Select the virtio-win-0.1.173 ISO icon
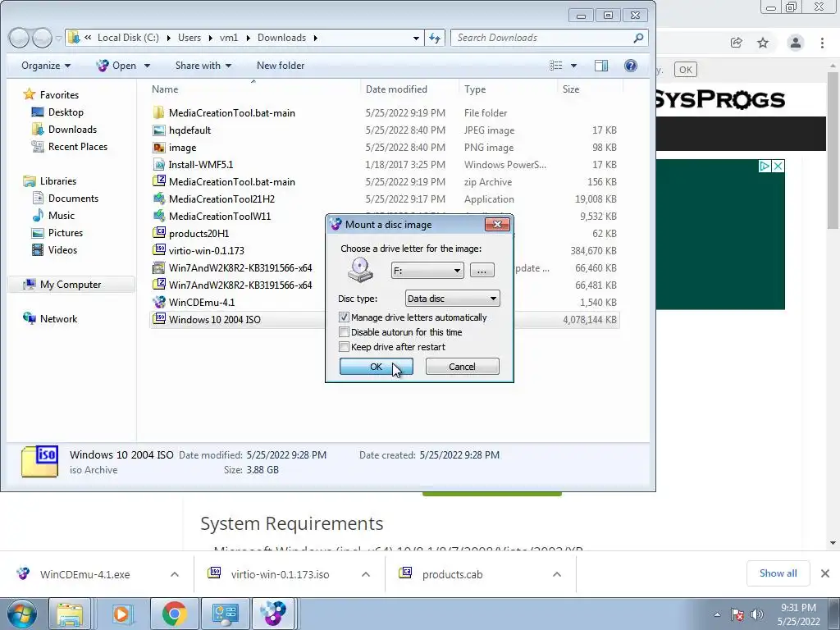The width and height of the screenshot is (840, 630). click(158, 249)
